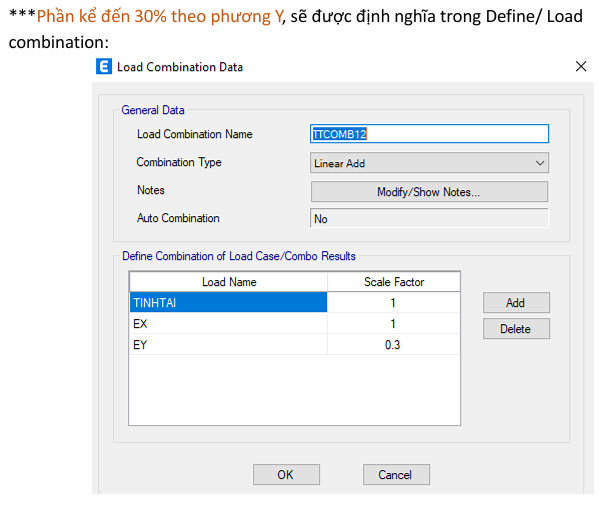Cancel the load combination dialog

point(395,475)
